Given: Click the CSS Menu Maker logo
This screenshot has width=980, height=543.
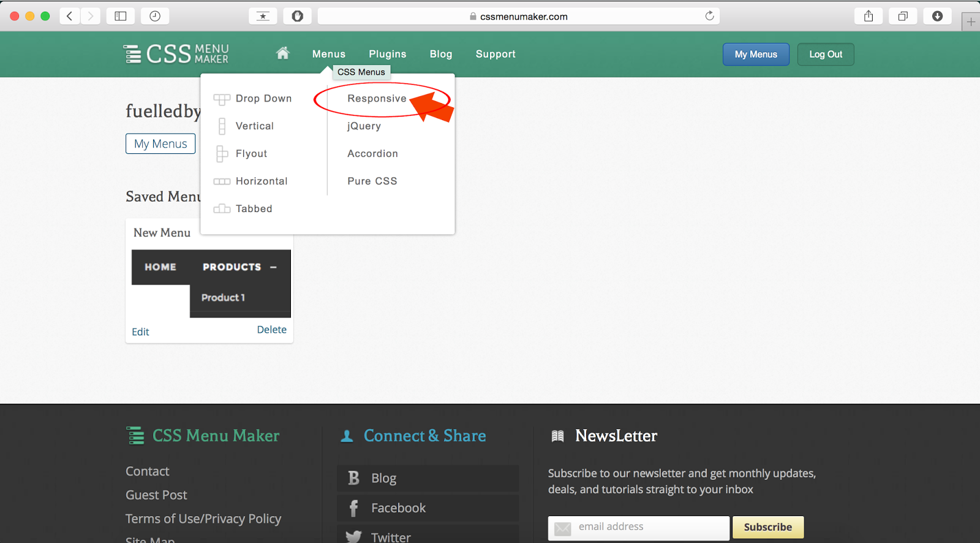Looking at the screenshot, I should (176, 54).
